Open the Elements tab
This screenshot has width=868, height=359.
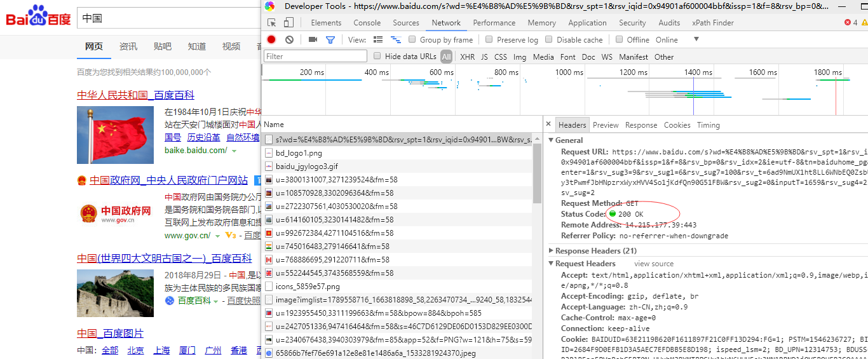click(326, 23)
